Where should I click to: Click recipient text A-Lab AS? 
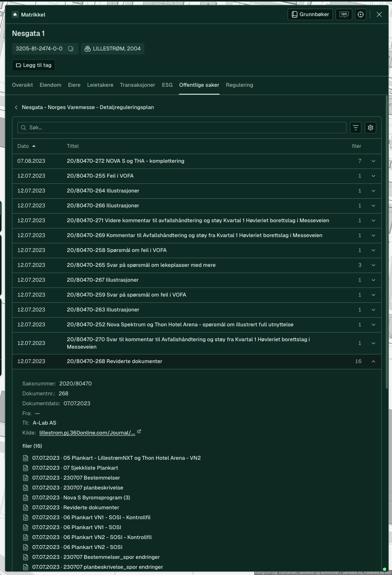tap(45, 423)
